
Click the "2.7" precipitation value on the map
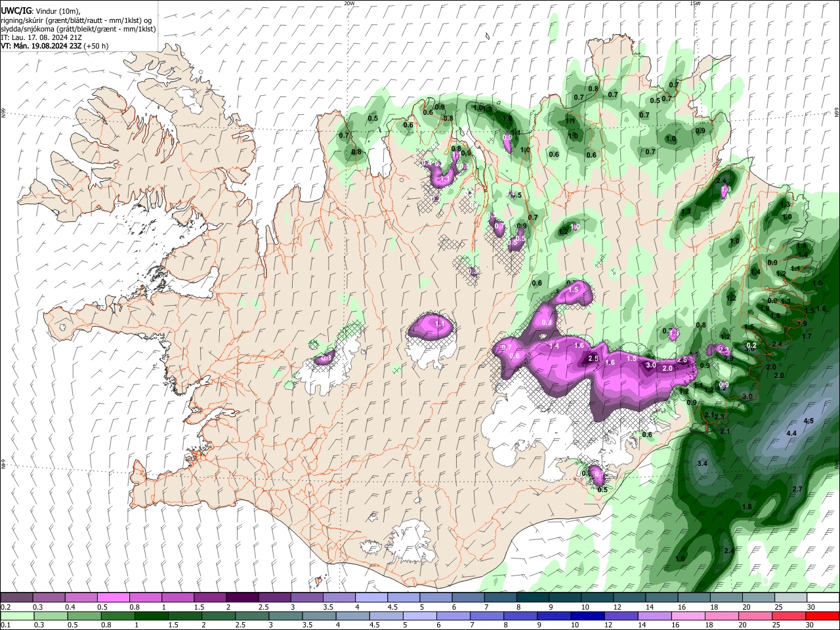tap(797, 489)
